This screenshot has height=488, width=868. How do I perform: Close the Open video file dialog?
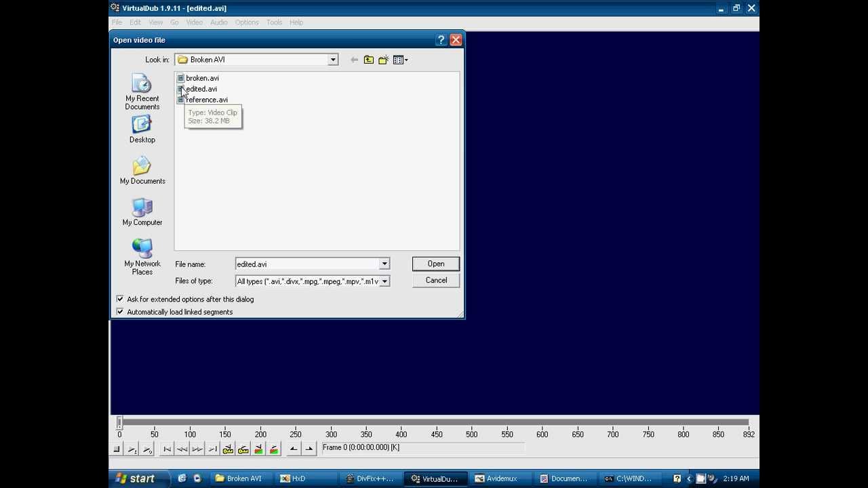(x=456, y=40)
